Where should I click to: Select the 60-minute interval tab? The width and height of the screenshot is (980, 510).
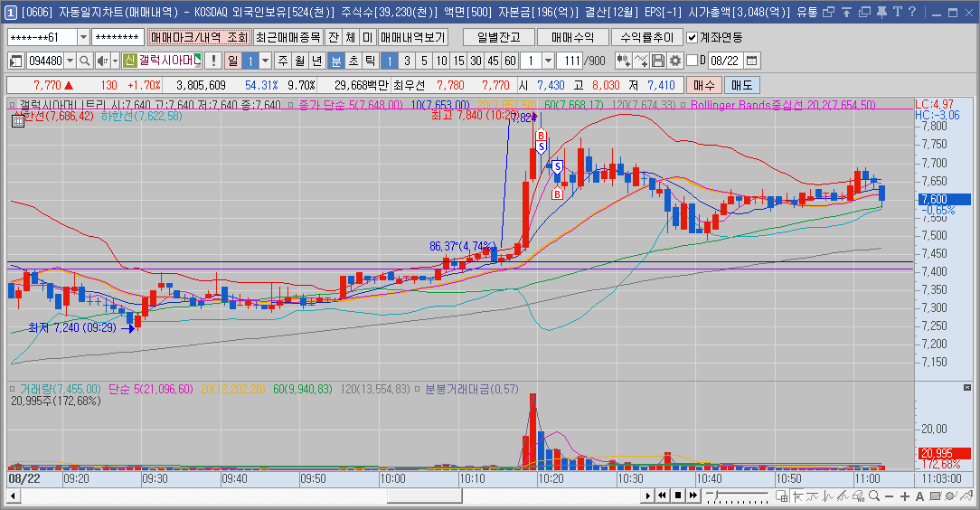pyautogui.click(x=510, y=61)
